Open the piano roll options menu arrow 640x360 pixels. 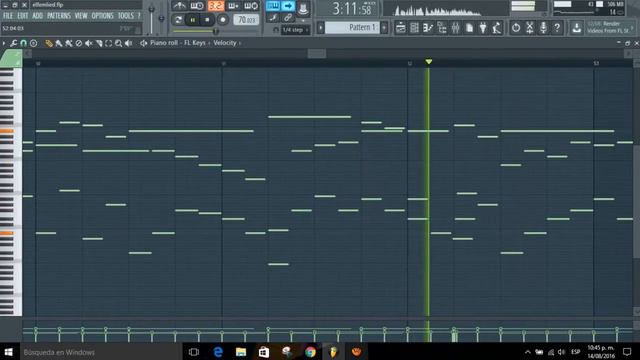pyautogui.click(x=4, y=43)
